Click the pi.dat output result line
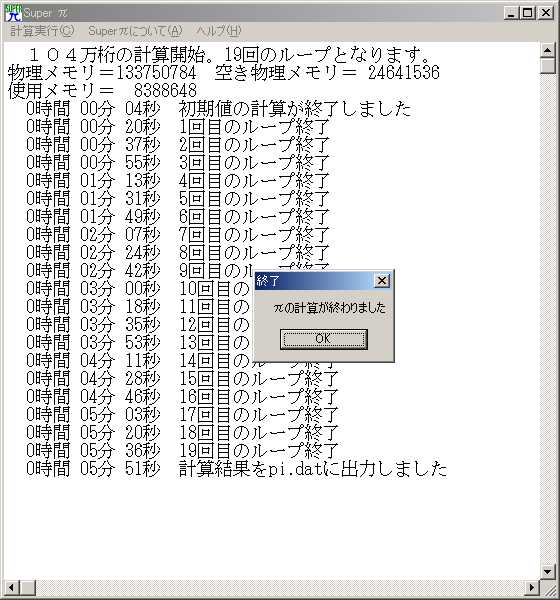The image size is (560, 600). pos(237,469)
